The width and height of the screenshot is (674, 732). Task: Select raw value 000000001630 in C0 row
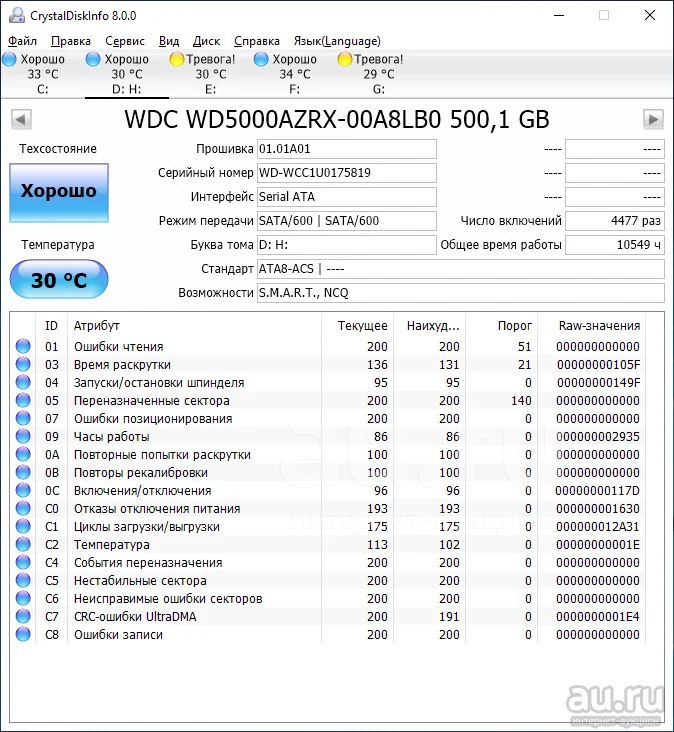point(597,509)
